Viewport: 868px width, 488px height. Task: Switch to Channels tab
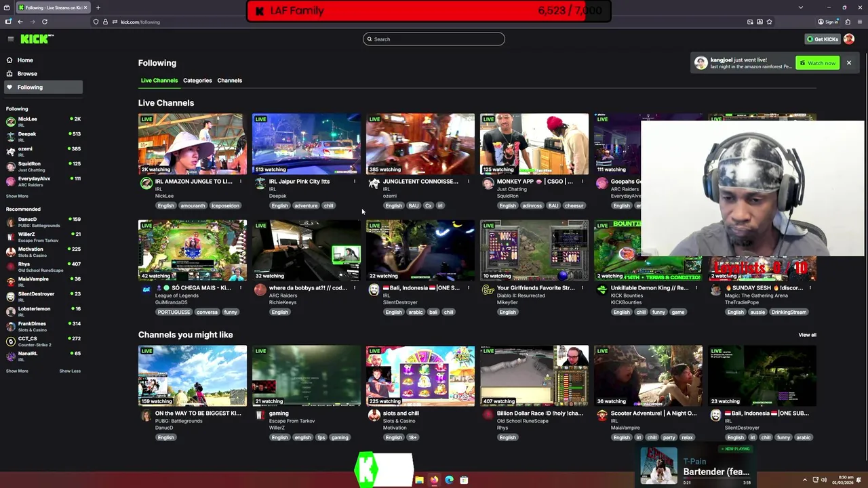(x=229, y=81)
